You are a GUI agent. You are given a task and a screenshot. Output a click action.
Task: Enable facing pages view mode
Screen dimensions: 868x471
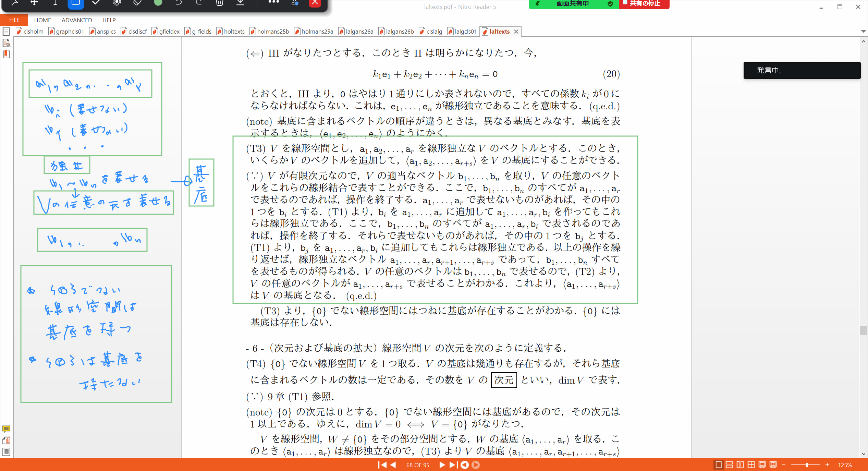click(740, 465)
